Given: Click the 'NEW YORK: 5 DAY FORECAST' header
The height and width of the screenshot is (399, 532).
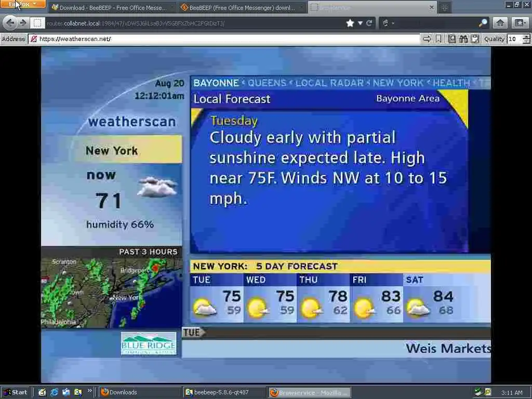Looking at the screenshot, I should coord(265,267).
